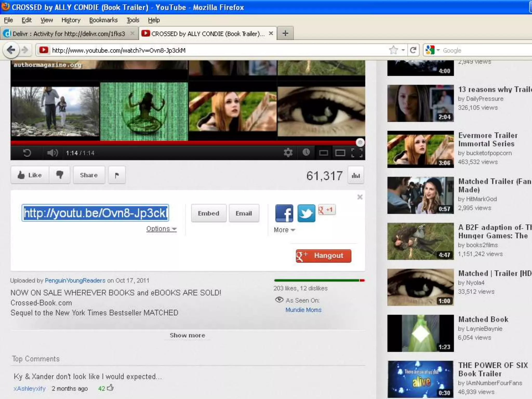This screenshot has height=399, width=532.
Task: Show video statistics bar chart icon
Action: [356, 176]
